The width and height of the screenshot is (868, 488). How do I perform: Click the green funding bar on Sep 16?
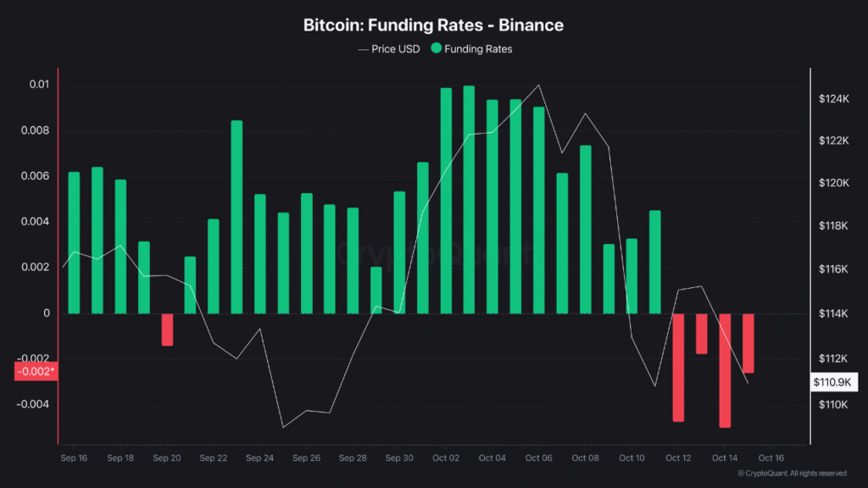[x=74, y=242]
